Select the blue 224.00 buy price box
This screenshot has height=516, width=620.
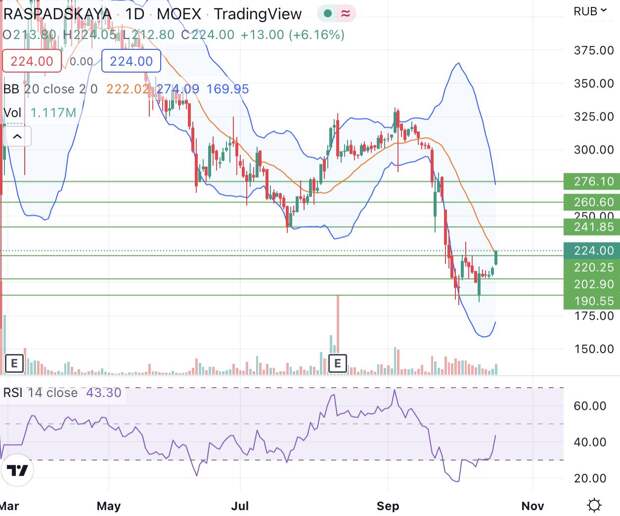coord(131,61)
